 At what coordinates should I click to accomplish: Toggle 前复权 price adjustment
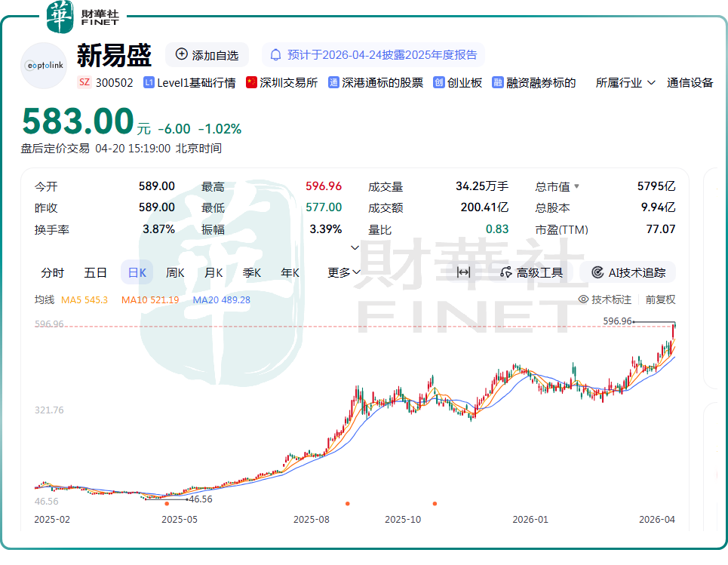[x=660, y=299]
